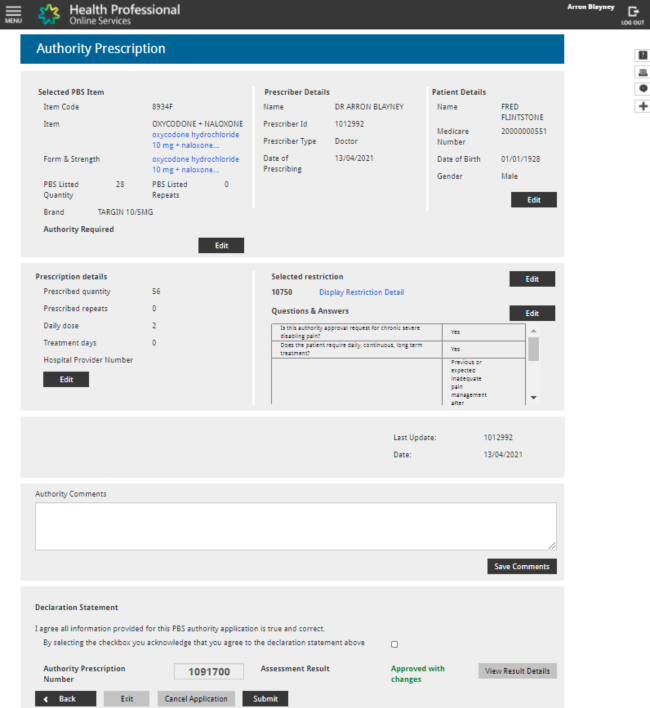
Task: Click the prescriber Id value 1012992
Action: [x=349, y=124]
